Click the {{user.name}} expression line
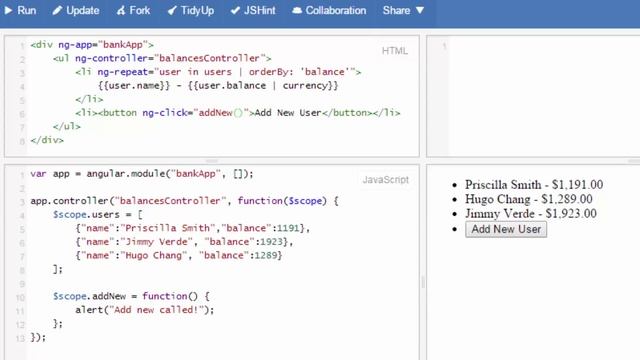This screenshot has width=640, height=360. coord(218,86)
